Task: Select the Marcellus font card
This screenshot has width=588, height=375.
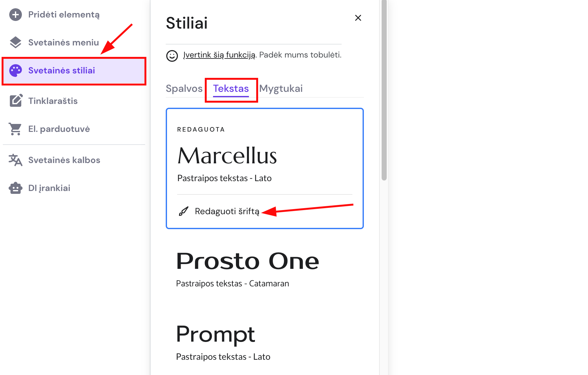Action: [264, 156]
